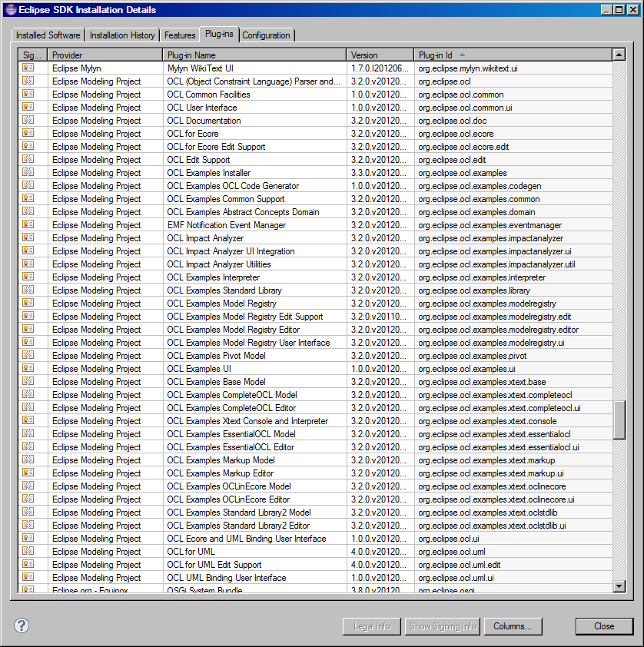Screen dimensions: 644x647
Task: Select org.eclipse.ocl.examples.domain plug-in id
Action: click(x=476, y=211)
